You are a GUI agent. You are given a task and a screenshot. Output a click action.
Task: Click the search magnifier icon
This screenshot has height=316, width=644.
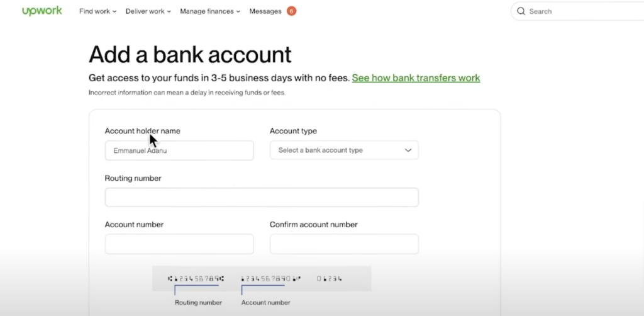(521, 11)
